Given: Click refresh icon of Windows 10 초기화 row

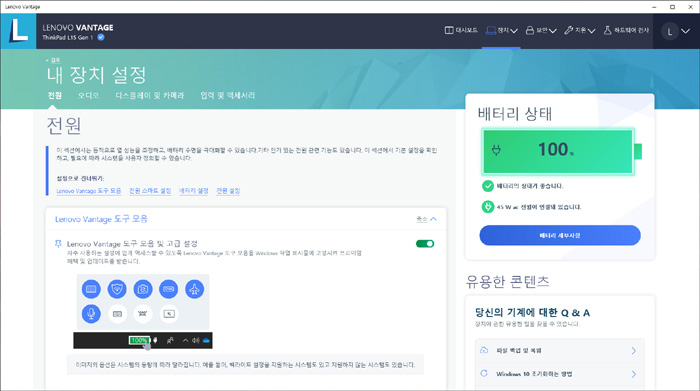Looking at the screenshot, I should pyautogui.click(x=484, y=374).
